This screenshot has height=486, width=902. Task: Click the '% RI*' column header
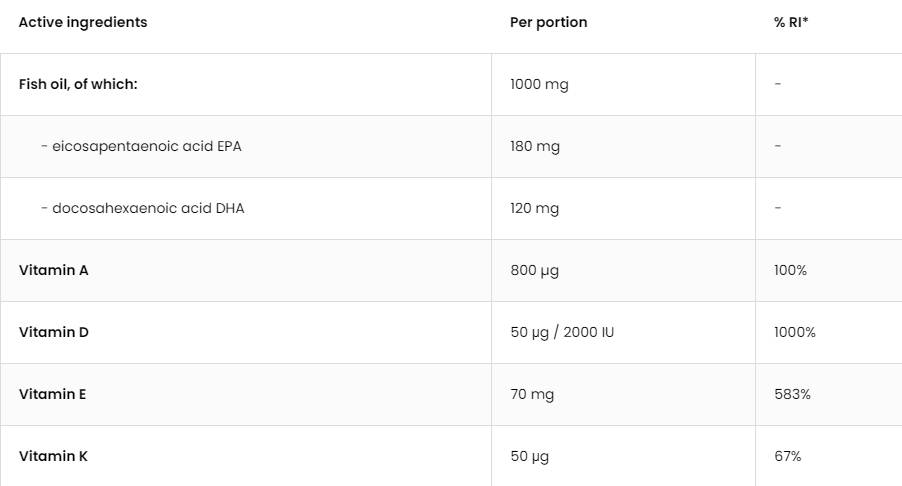791,23
